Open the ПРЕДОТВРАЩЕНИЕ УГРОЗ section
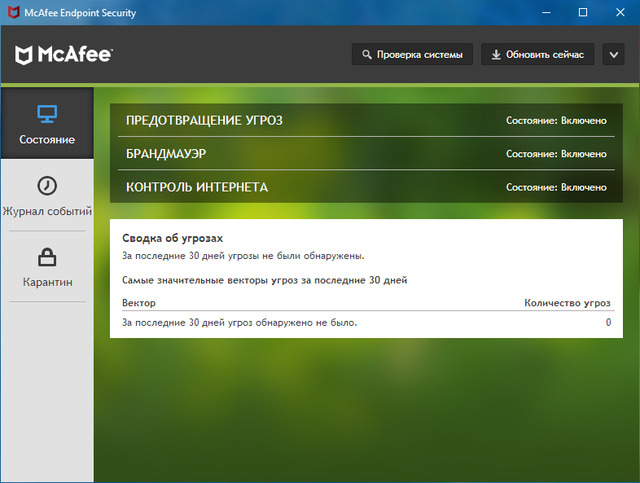Image resolution: width=640 pixels, height=483 pixels. pyautogui.click(x=204, y=120)
